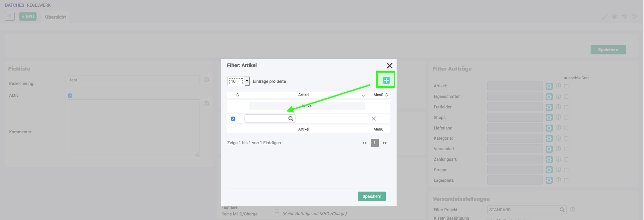
Task: Open the gear settings for Shops filter
Action: (549, 118)
